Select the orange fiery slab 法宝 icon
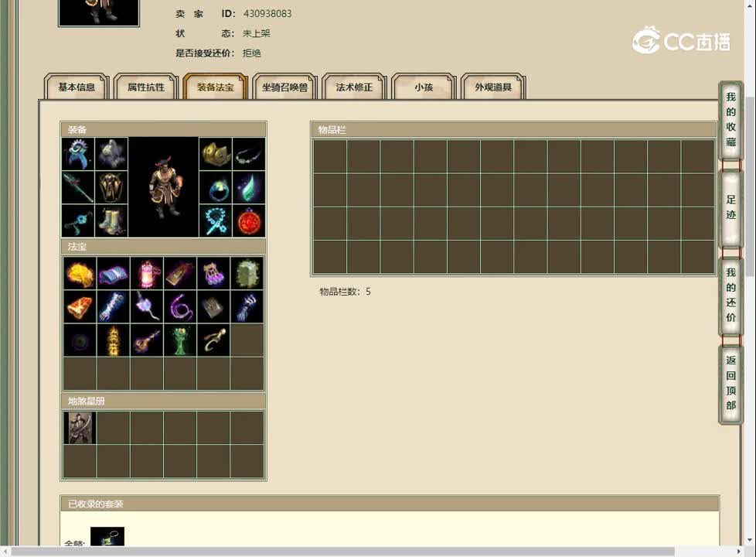The image size is (756, 557). pyautogui.click(x=80, y=306)
